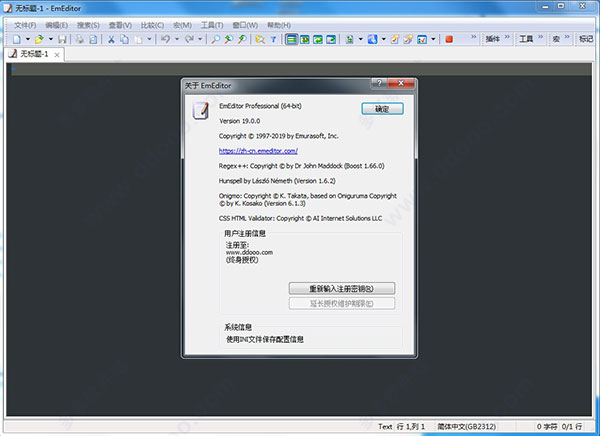Expand the checklist chart icon dropdown arrow
This screenshot has height=436, width=600.
pyautogui.click(x=433, y=39)
